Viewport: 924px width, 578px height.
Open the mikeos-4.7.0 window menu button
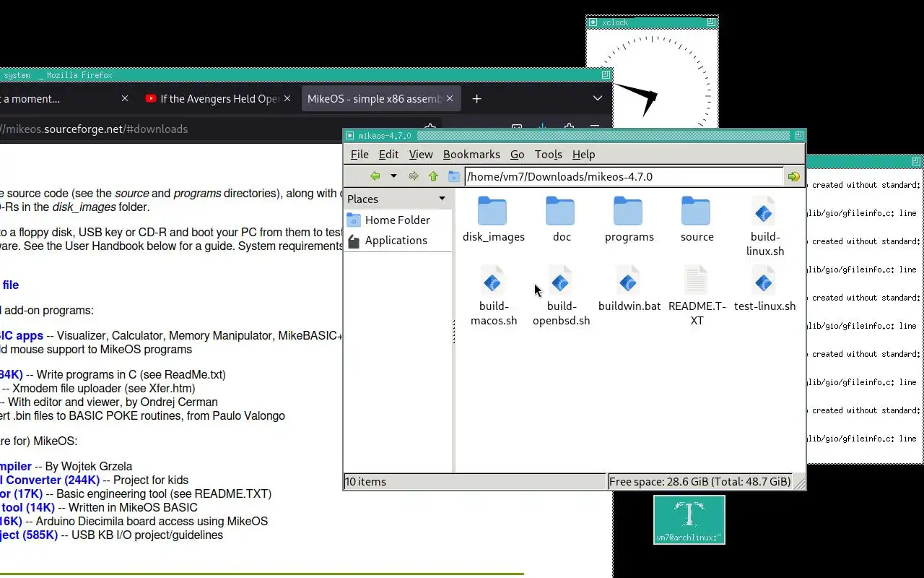pos(349,136)
